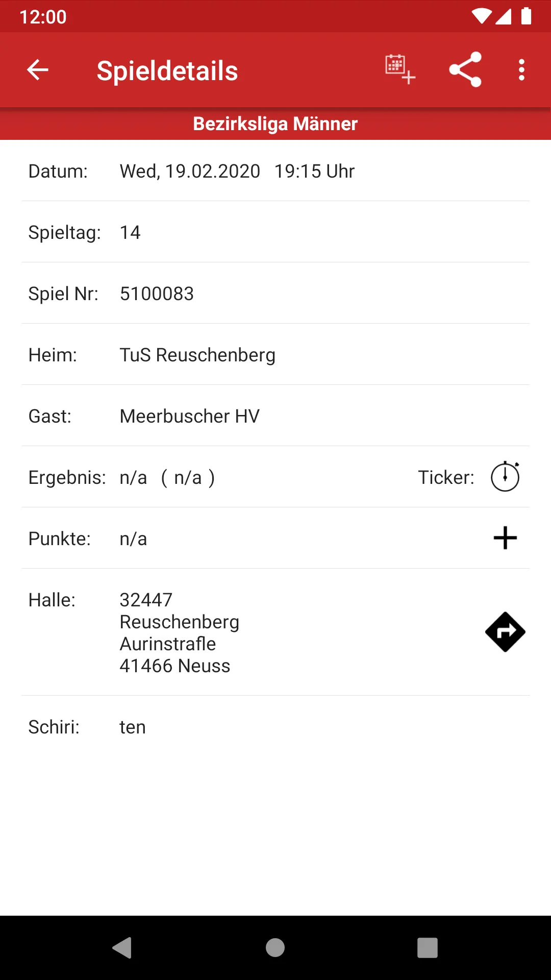Tap the guest team Meerbuscher HV
This screenshot has height=980, width=551.
[189, 416]
